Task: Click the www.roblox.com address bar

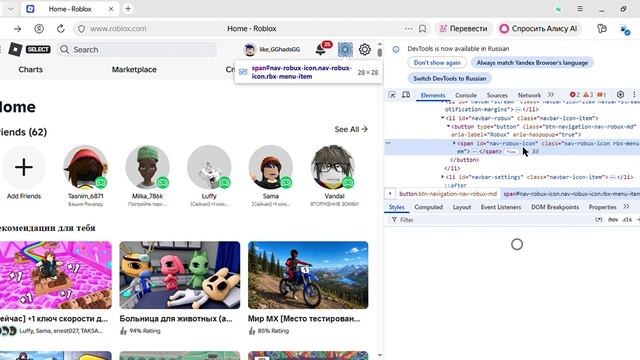Action: coord(118,29)
